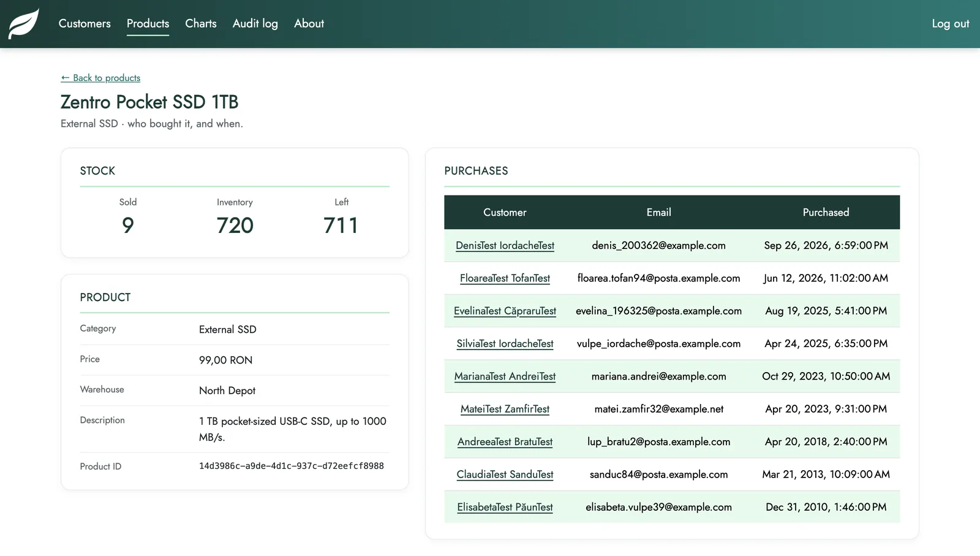
Task: Click email elisabeta.vulpe39@example.com
Action: [x=658, y=507]
